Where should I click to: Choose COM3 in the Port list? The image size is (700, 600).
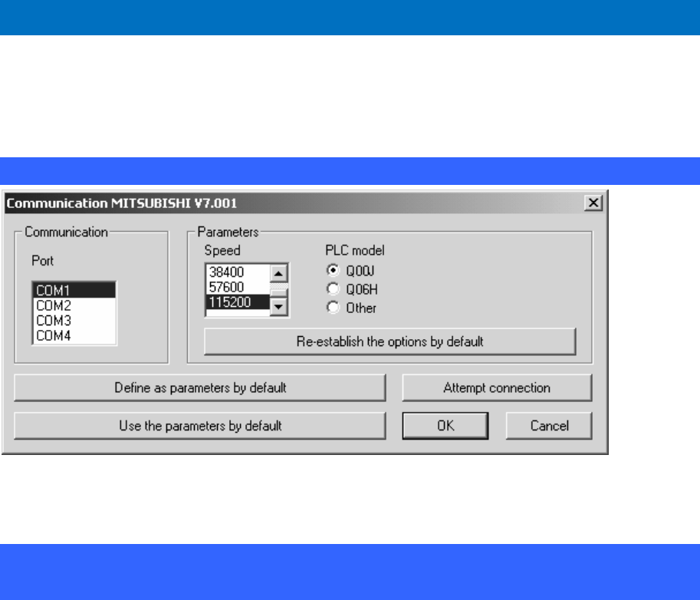click(x=74, y=320)
